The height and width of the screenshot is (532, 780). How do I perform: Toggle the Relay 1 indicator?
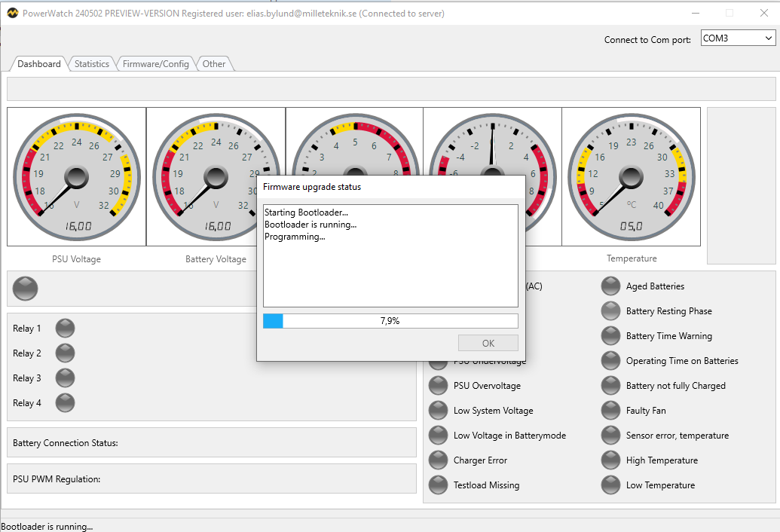pos(65,328)
